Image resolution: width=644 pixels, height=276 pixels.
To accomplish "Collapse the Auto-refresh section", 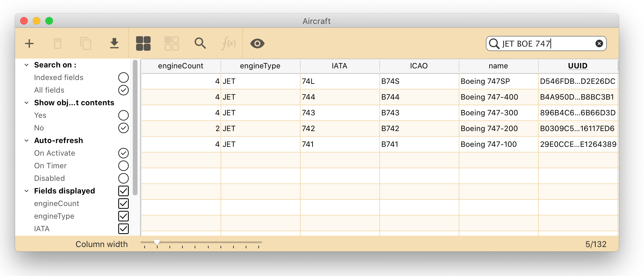I will pyautogui.click(x=27, y=141).
